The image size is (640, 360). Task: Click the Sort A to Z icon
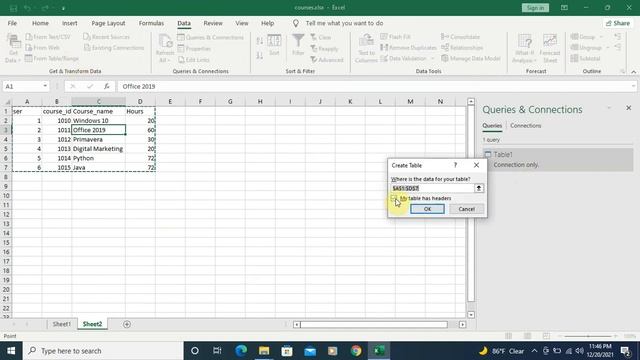260,41
